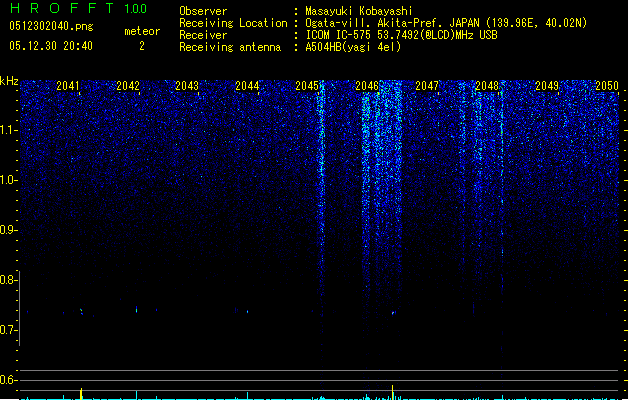
Task: Click the 2044 time marker
Action: tap(247, 86)
